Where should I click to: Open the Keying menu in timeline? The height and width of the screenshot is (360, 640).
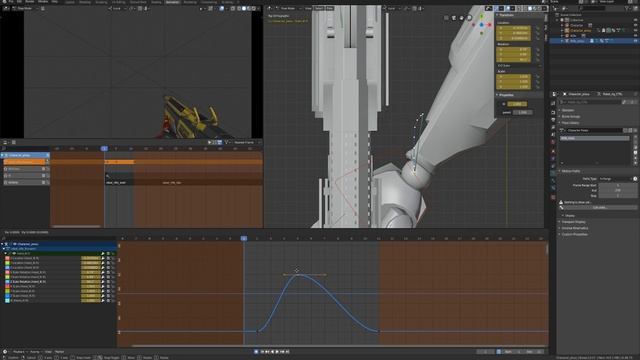(x=36, y=352)
